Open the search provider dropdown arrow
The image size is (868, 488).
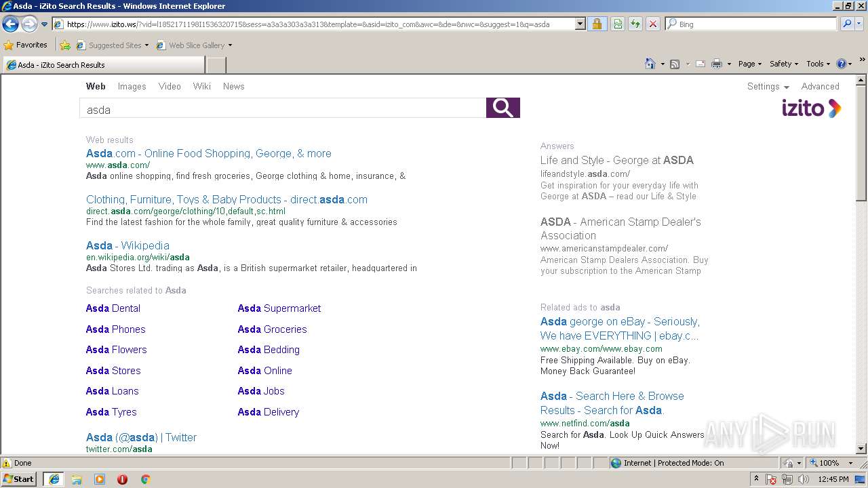click(859, 24)
